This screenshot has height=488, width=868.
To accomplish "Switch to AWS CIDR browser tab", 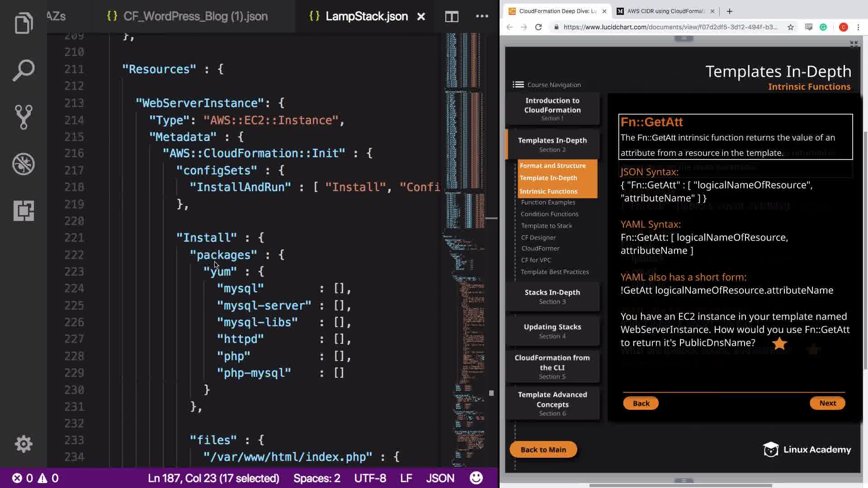I will tap(664, 11).
